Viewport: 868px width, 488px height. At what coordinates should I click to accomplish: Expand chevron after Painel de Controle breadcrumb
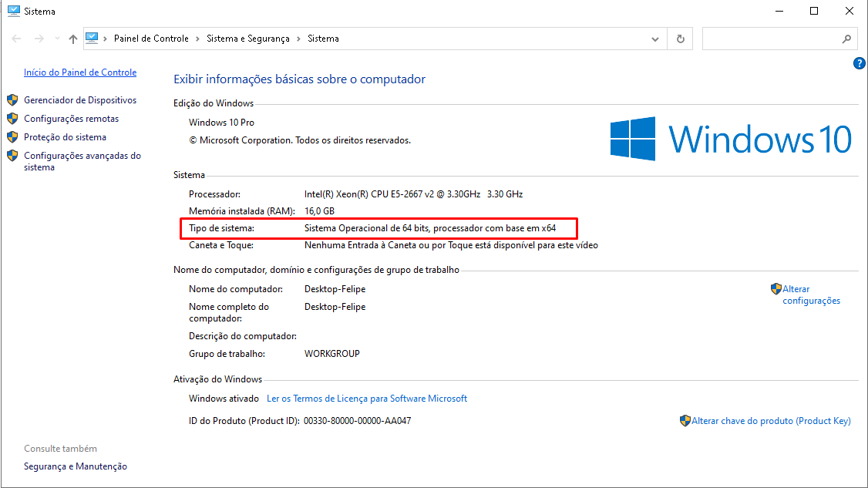point(197,39)
